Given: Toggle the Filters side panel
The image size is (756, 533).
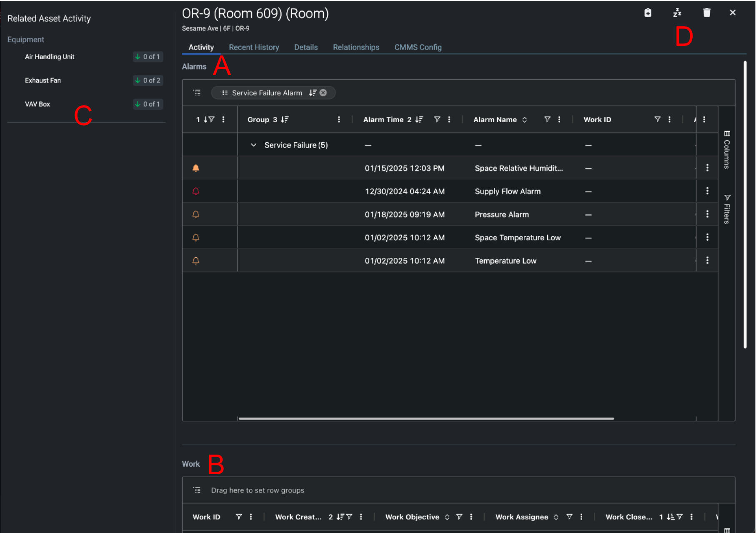Looking at the screenshot, I should click(x=727, y=209).
